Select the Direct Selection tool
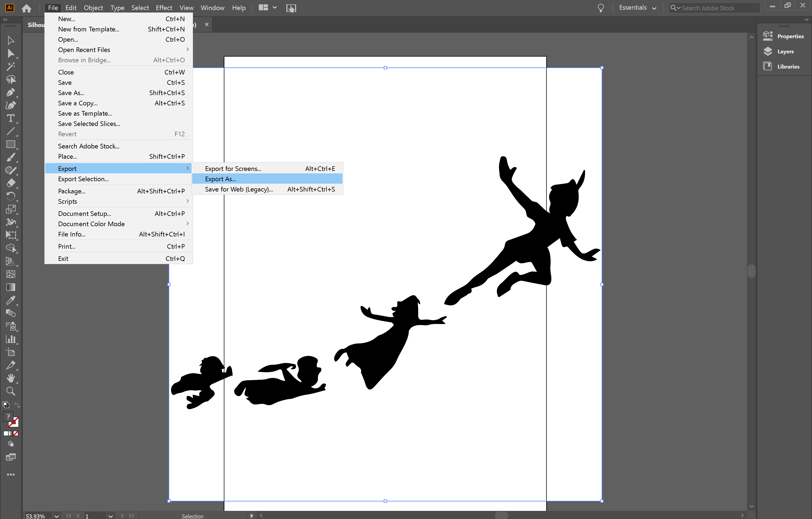 pos(11,53)
